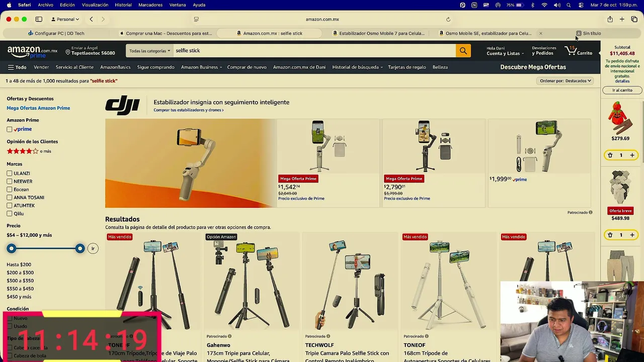
Task: Open Spotlight search in the menu bar
Action: pos(569,5)
